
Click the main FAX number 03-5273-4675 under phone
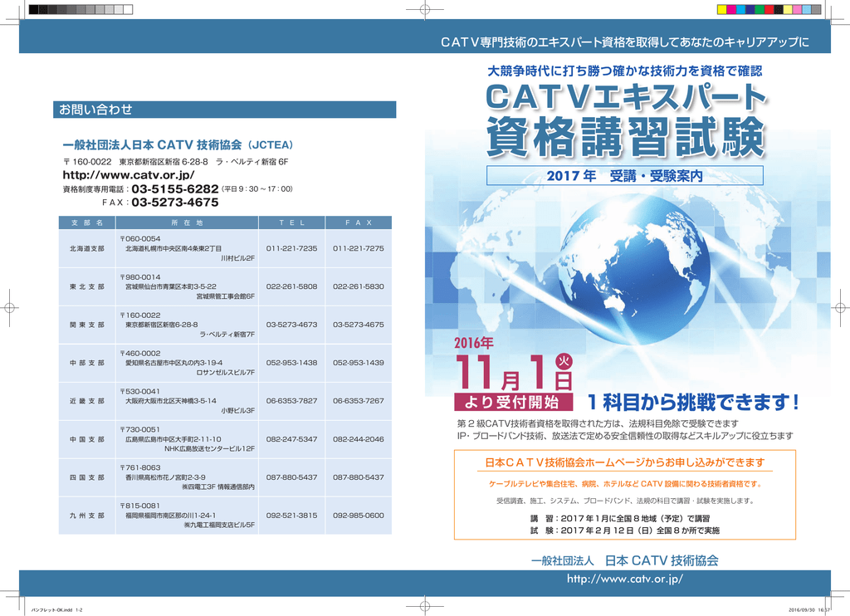coord(175,203)
